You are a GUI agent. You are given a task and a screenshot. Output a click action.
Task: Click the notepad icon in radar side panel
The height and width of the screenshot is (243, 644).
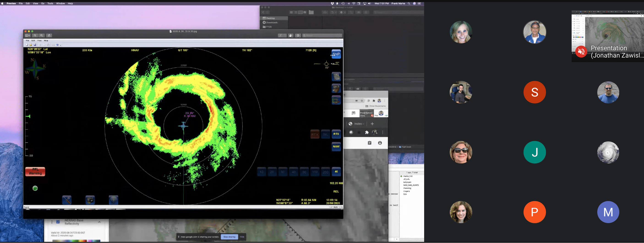[x=336, y=77]
